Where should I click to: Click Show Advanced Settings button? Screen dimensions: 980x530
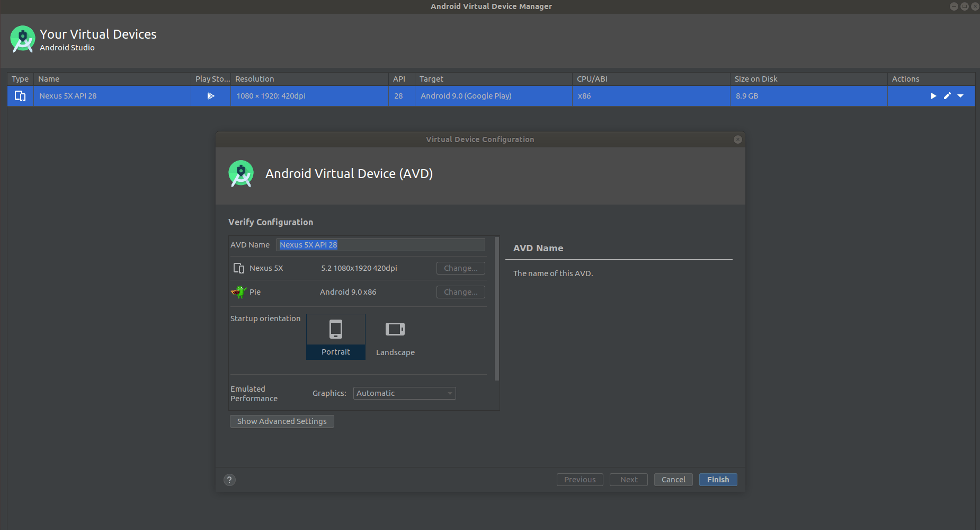tap(282, 421)
